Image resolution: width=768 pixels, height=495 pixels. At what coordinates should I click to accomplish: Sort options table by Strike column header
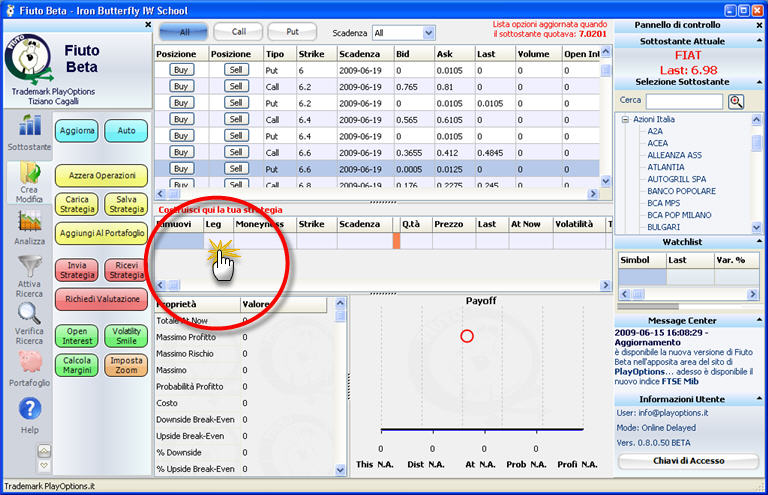tap(316, 54)
